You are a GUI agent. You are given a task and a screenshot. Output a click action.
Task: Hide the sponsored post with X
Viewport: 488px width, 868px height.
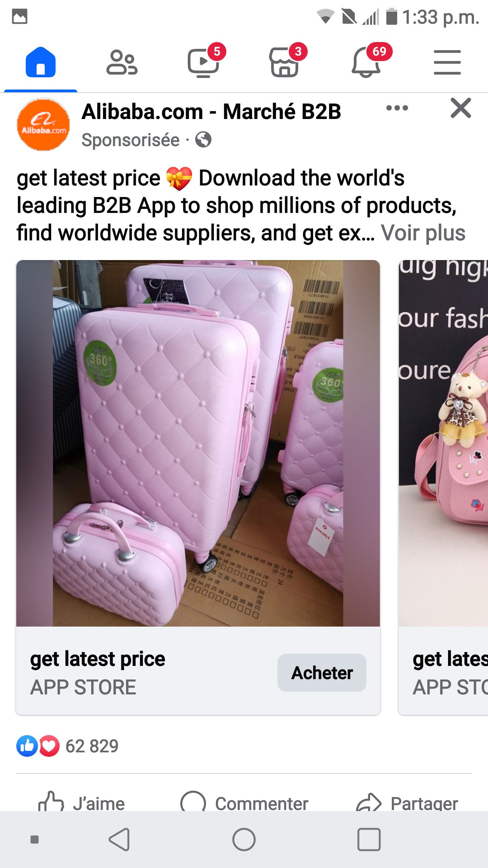tap(461, 108)
